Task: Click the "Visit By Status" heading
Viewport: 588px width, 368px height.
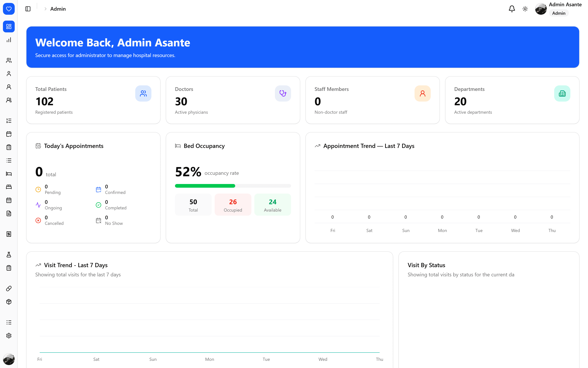Action: [426, 265]
